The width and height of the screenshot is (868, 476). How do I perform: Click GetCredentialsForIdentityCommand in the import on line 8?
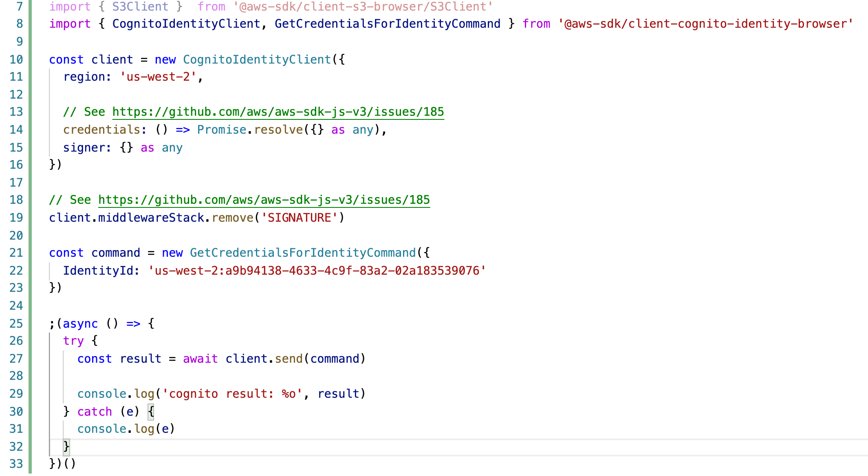coord(387,24)
